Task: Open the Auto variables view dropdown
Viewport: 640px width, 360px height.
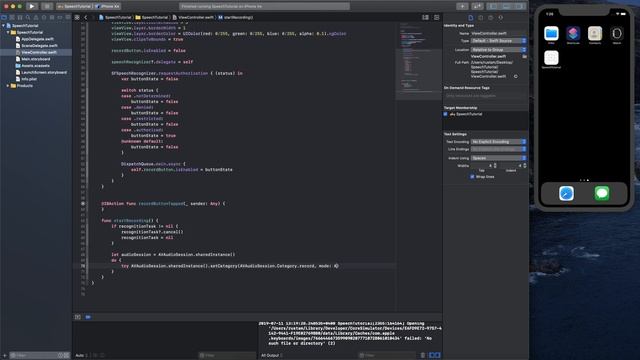Action: point(82,356)
